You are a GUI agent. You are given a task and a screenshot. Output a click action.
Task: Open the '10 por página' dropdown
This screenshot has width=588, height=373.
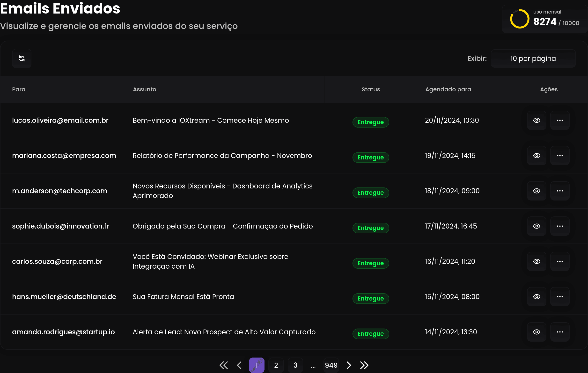[533, 58]
